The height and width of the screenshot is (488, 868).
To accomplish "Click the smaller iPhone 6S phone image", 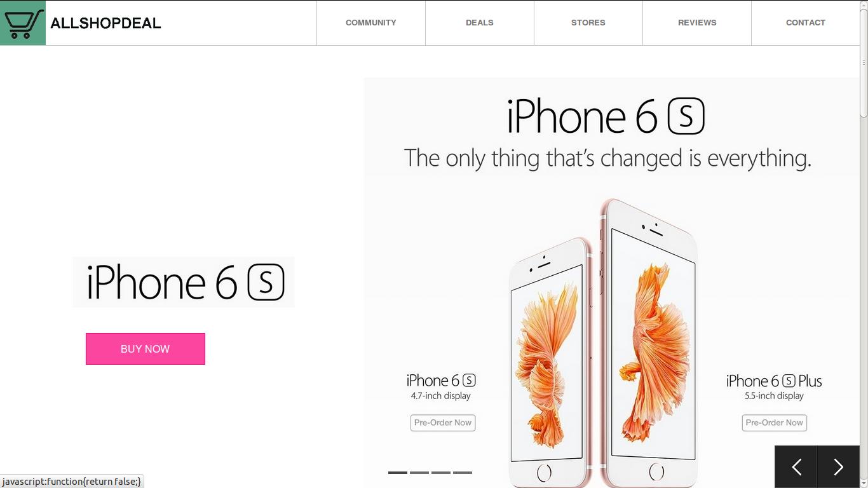I will click(x=548, y=362).
